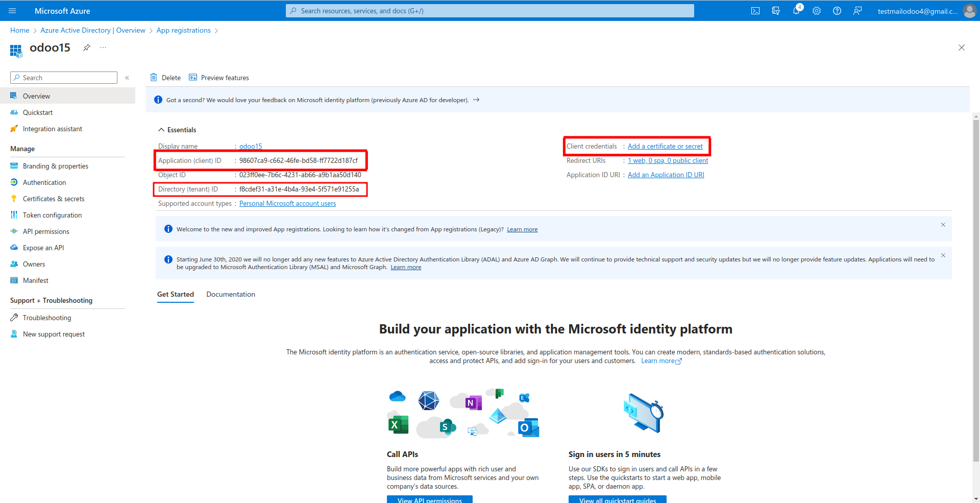Open Personal Microsoft account users link

287,203
